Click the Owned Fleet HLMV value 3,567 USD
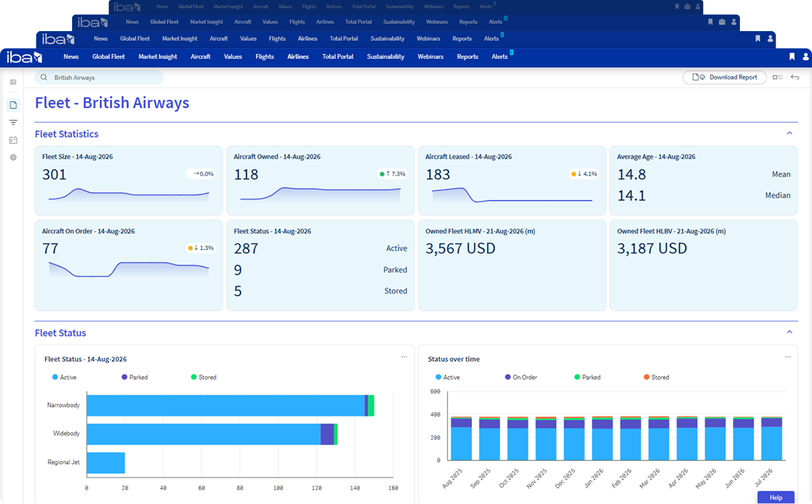This screenshot has width=812, height=504. [460, 248]
